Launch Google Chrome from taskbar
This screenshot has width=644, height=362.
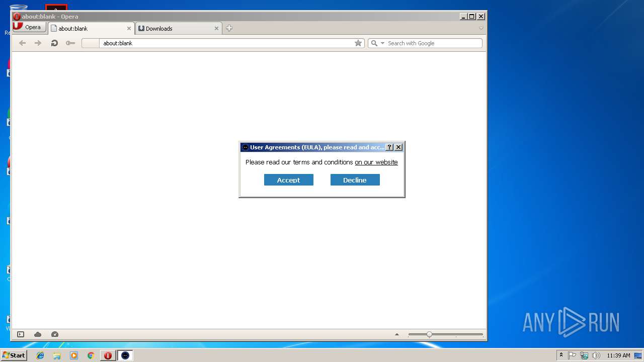point(91,355)
